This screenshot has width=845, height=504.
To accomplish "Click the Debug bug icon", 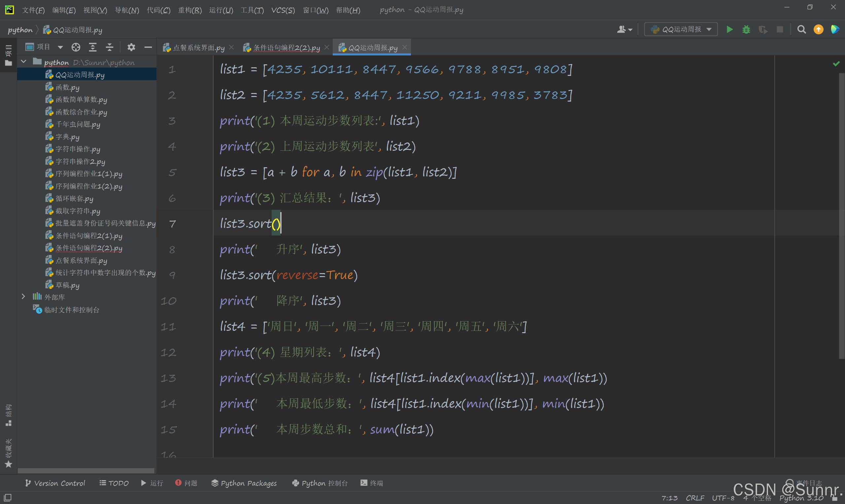I will pos(746,30).
